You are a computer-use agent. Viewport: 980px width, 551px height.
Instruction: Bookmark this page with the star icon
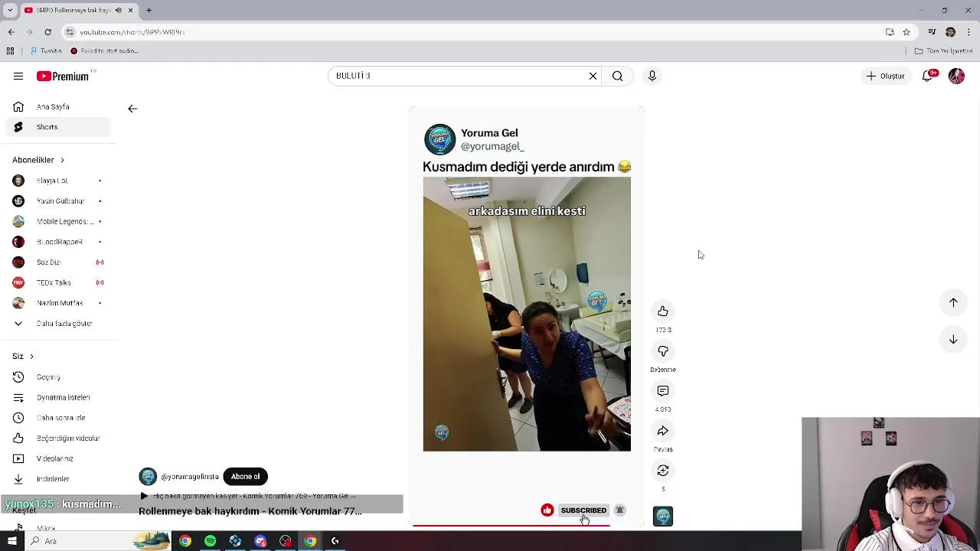click(906, 32)
